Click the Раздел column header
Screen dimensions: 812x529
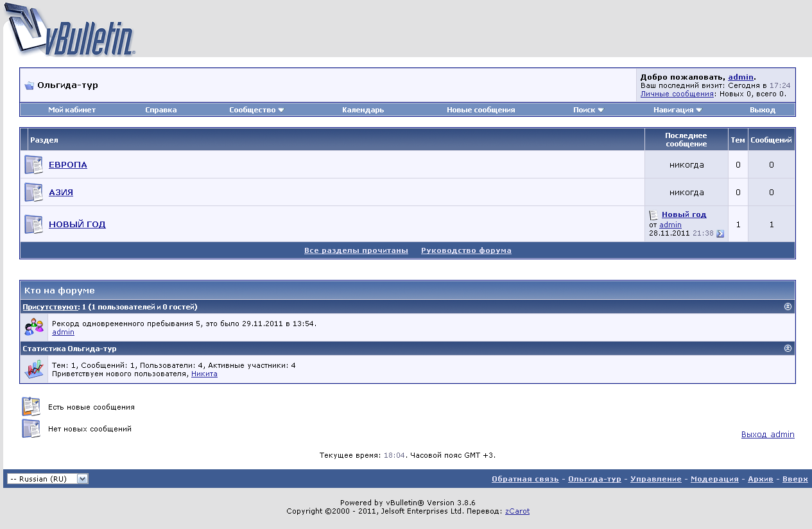[x=44, y=140]
